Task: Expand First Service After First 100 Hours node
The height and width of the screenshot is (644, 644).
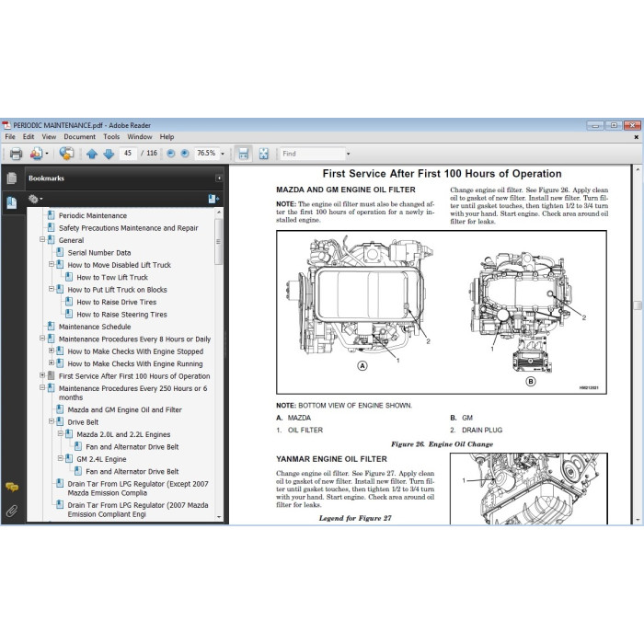Action: tap(42, 375)
